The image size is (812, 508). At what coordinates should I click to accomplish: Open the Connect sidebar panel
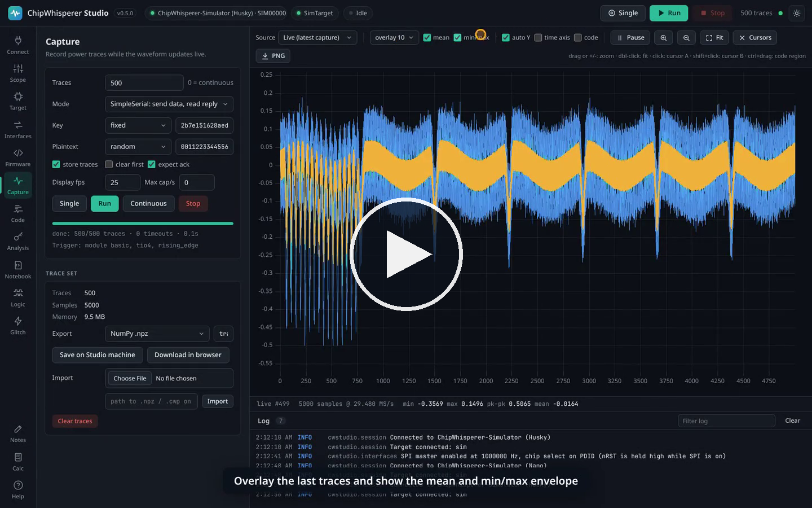(18, 46)
